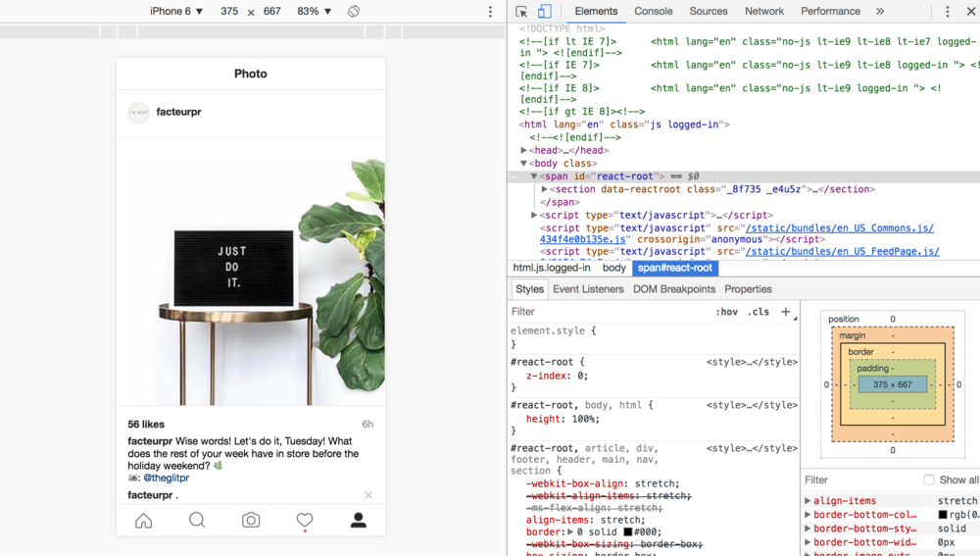Image resolution: width=980 pixels, height=556 pixels.
Task: Open the heart activity icon
Action: point(305,521)
